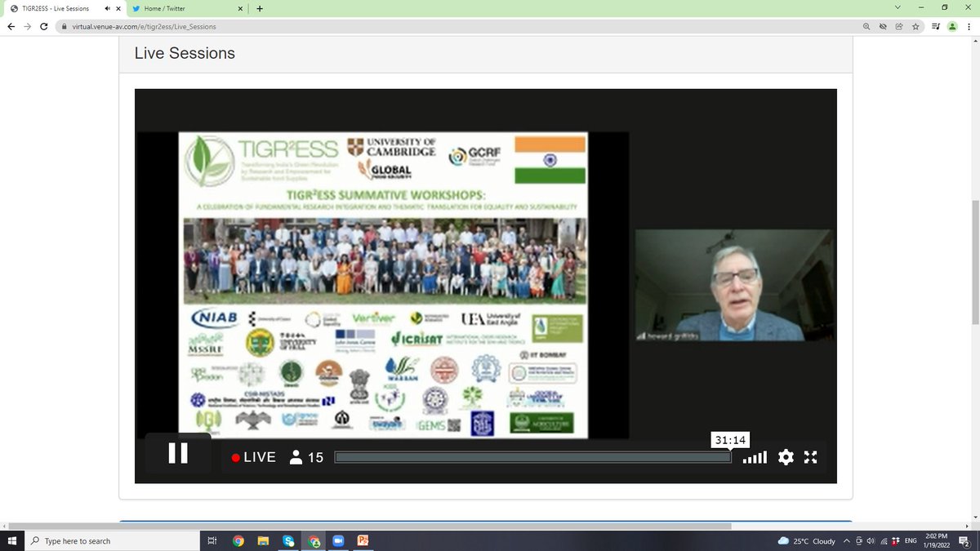Close the Home / Twitter tab
The width and height of the screenshot is (980, 551).
tap(240, 8)
